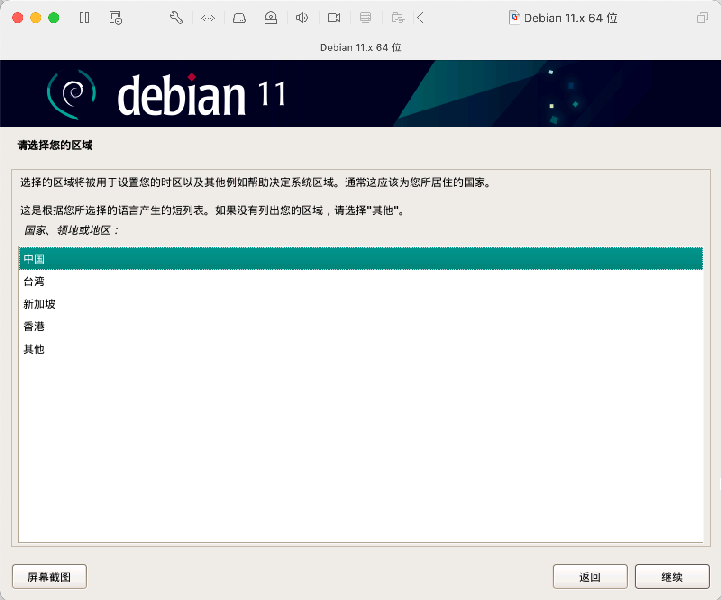The height and width of the screenshot is (600, 721).
Task: Minimize the window with yellow button
Action: click(x=35, y=18)
